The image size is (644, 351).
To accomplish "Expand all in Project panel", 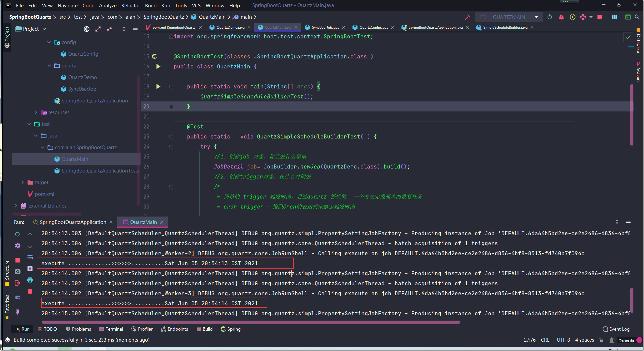I will click(98, 29).
